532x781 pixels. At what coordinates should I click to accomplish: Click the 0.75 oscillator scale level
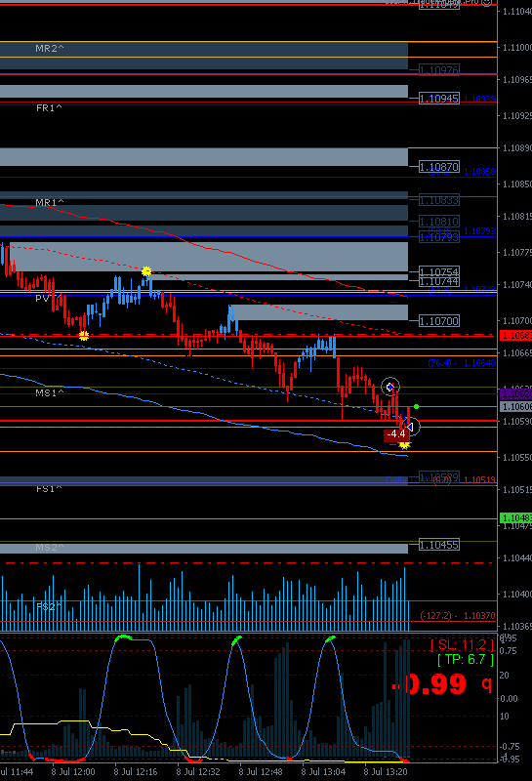coord(510,651)
